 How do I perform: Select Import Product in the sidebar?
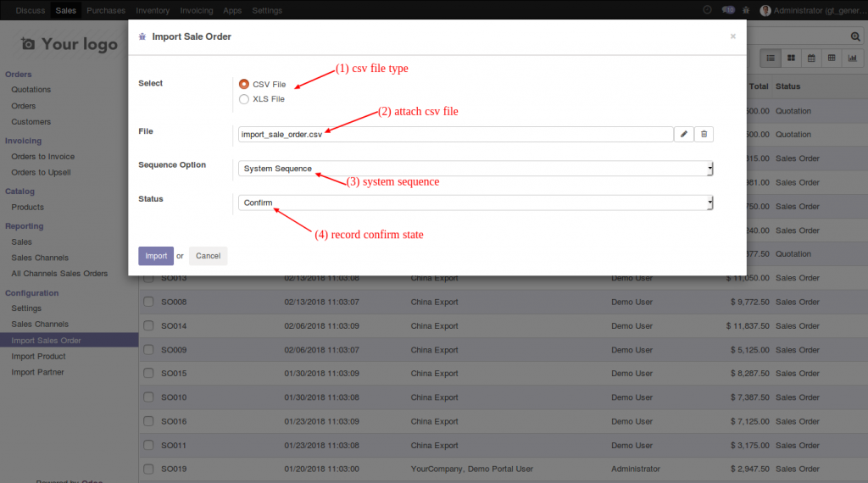point(38,357)
